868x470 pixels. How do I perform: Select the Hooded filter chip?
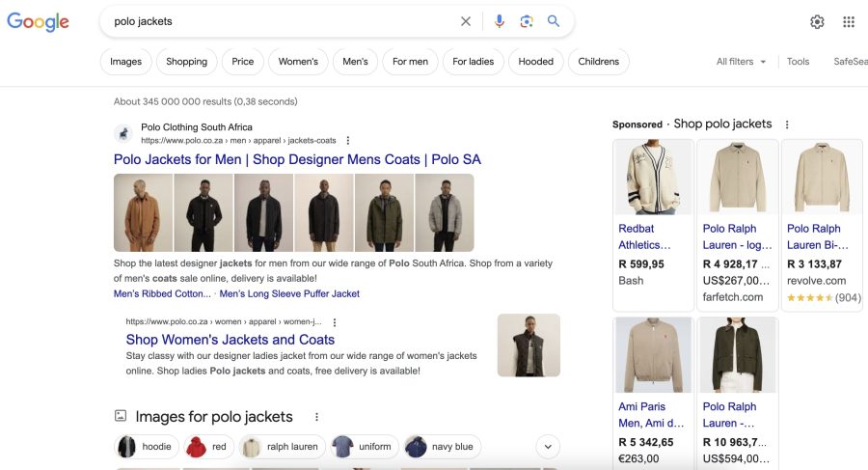535,62
